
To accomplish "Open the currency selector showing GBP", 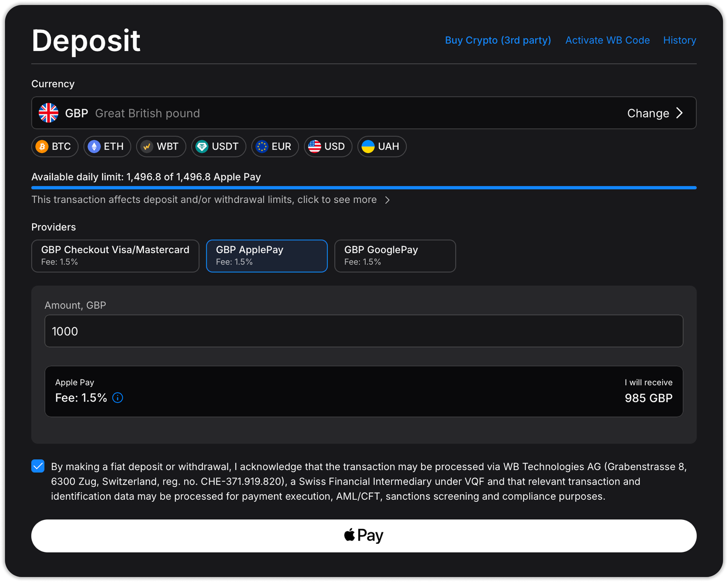I will [364, 113].
